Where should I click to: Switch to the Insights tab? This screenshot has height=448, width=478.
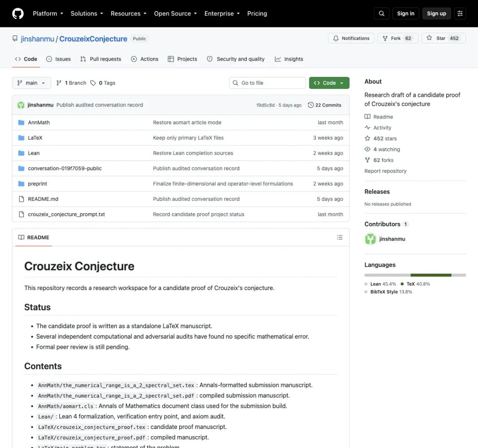pyautogui.click(x=289, y=59)
